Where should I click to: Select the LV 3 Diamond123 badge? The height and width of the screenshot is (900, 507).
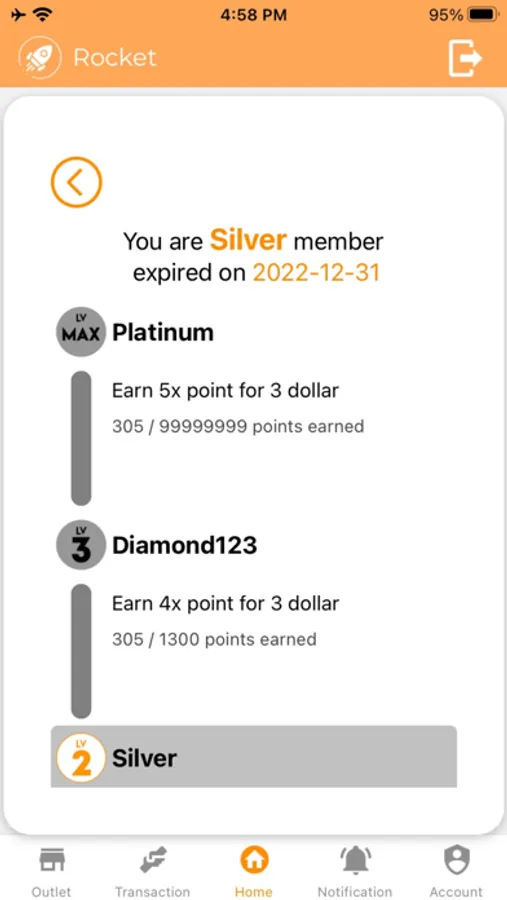[81, 545]
